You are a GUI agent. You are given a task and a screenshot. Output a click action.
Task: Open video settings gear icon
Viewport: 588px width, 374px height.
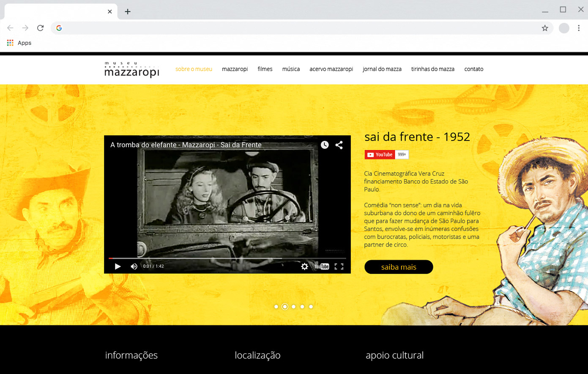[304, 266]
